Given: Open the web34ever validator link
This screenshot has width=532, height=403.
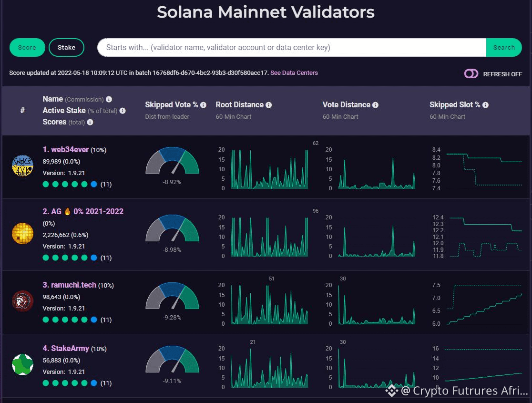Looking at the screenshot, I should (65, 149).
